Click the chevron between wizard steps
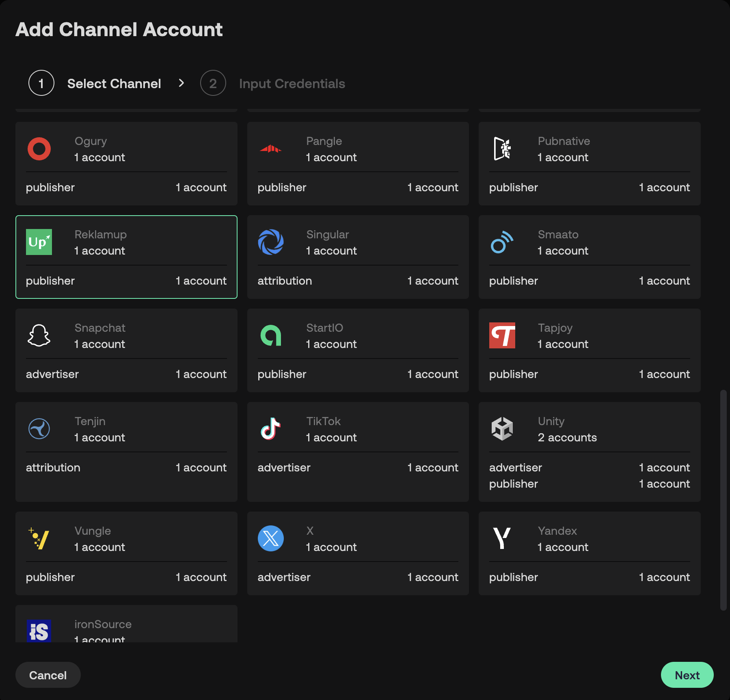Screen dimensions: 730x700 (x=181, y=83)
